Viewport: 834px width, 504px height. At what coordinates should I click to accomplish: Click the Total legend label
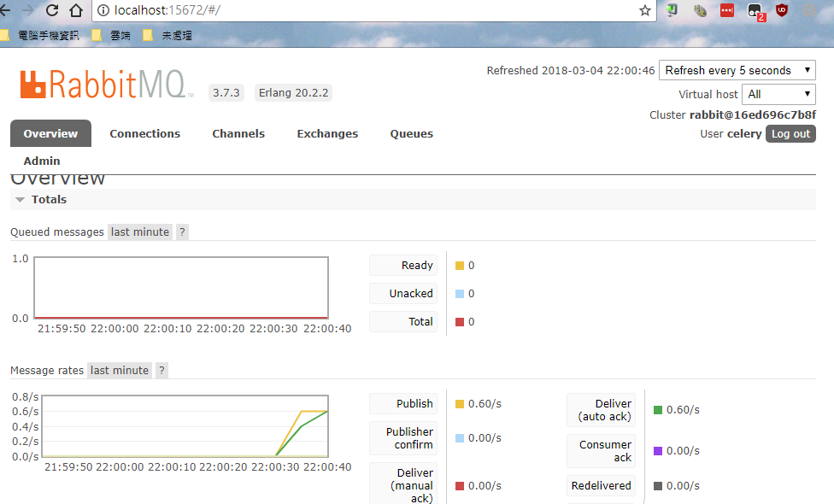point(403,322)
